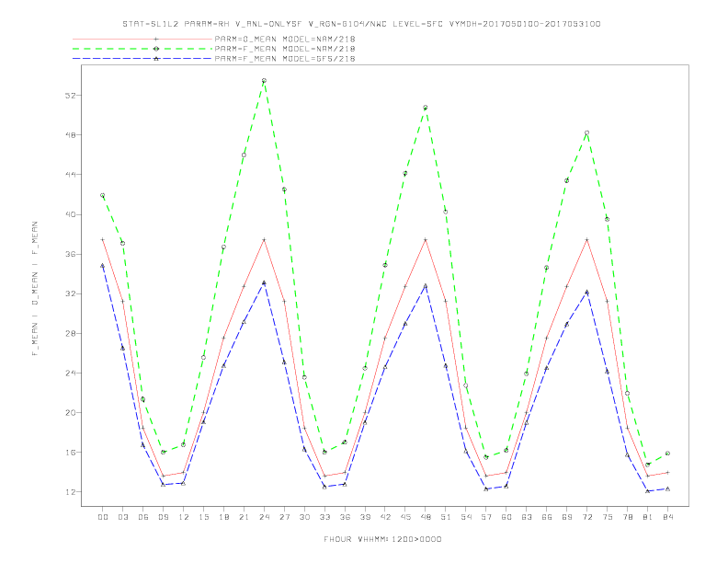
Task: Click green NAM peak marker at hour 72
Action: [586, 132]
